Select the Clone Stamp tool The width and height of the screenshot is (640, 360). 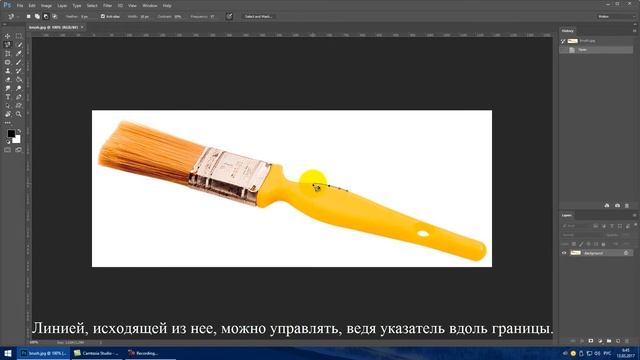pos(7,71)
